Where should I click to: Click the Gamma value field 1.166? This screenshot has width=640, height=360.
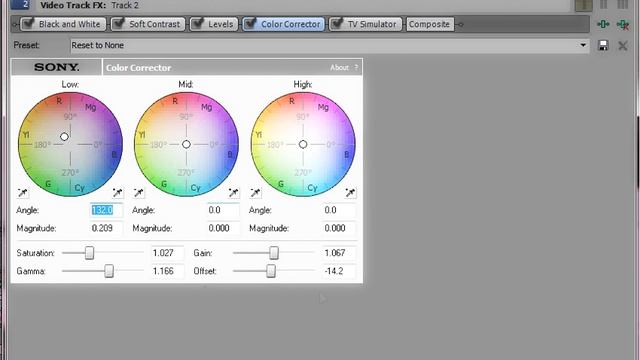point(167,271)
